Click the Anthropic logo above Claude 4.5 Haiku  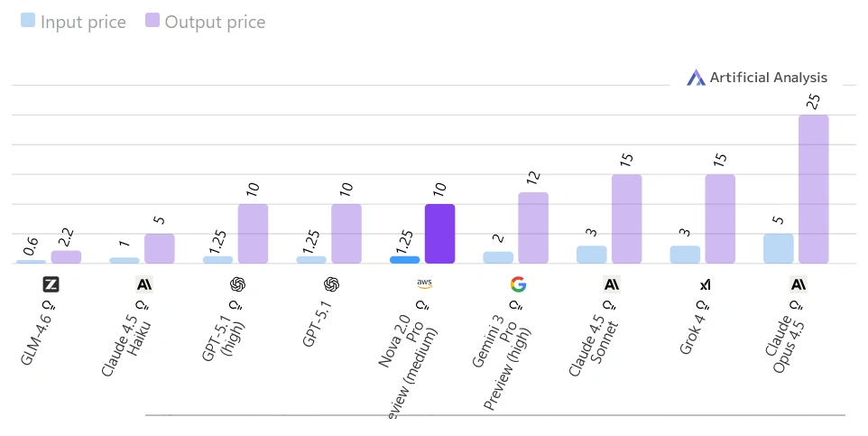pyautogui.click(x=144, y=284)
